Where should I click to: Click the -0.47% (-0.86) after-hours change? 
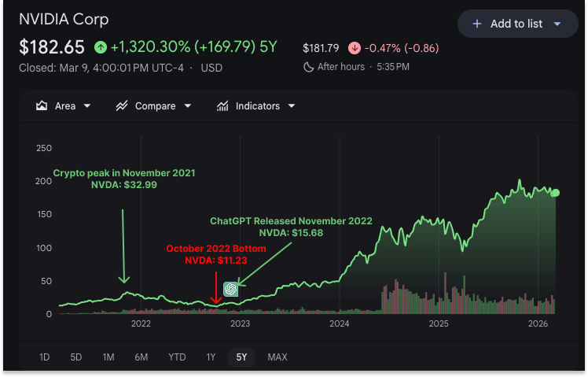click(402, 48)
